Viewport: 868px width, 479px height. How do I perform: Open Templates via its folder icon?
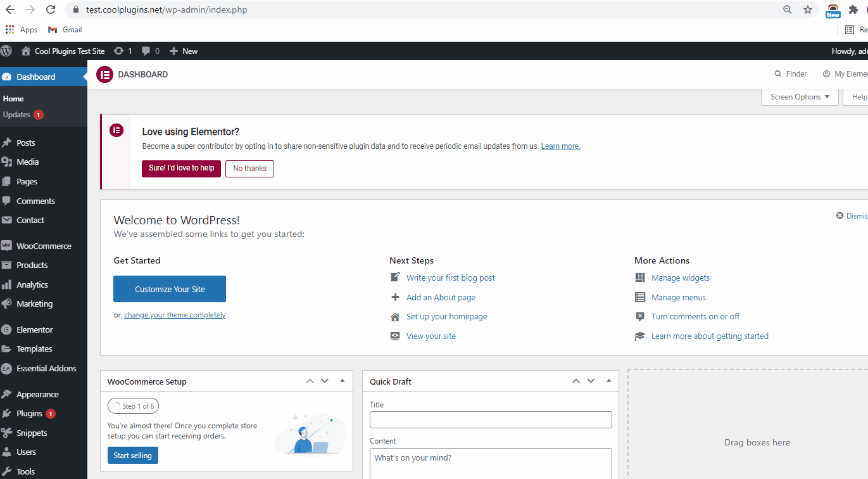pos(6,348)
